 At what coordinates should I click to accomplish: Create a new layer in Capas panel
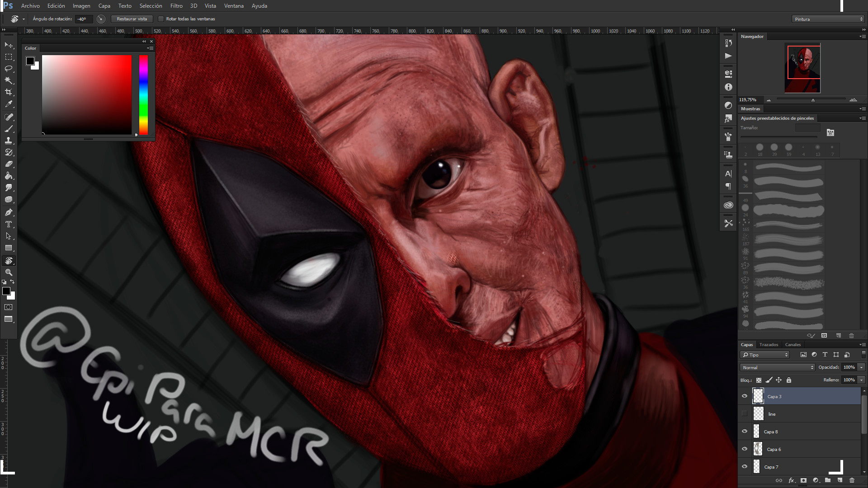[840, 480]
